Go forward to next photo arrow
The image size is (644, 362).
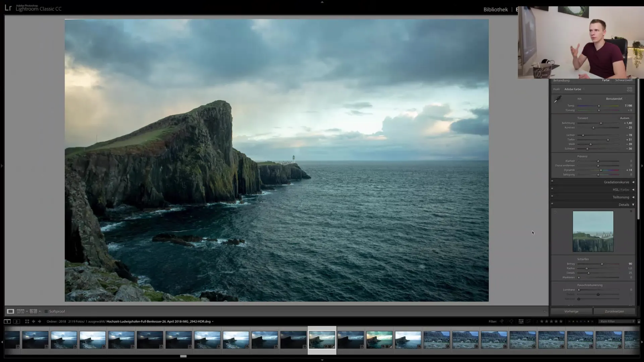click(40, 321)
